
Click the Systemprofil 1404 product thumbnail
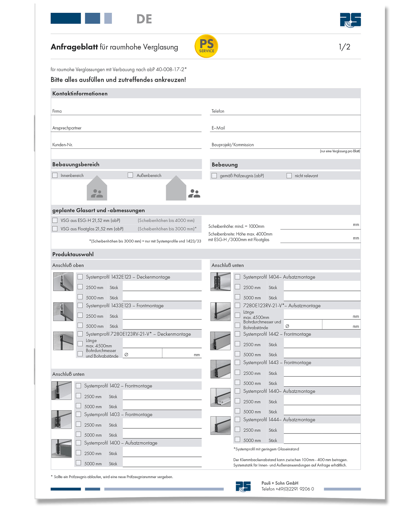pyautogui.click(x=220, y=282)
